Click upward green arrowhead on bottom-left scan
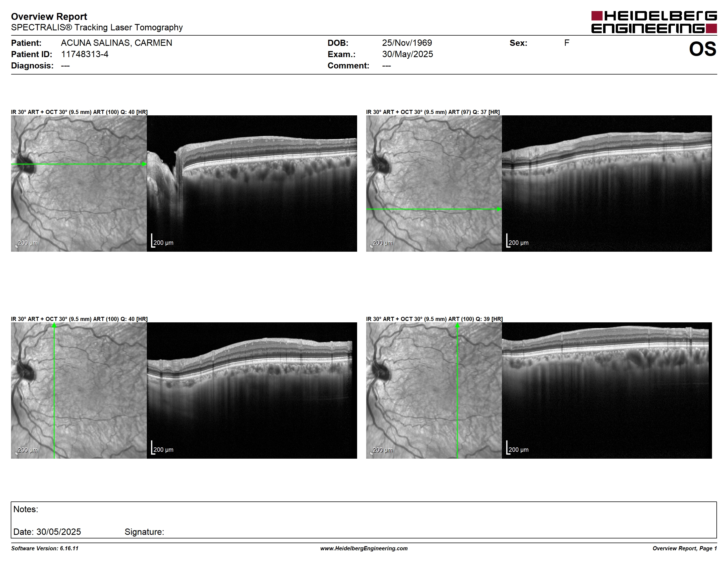 click(54, 325)
